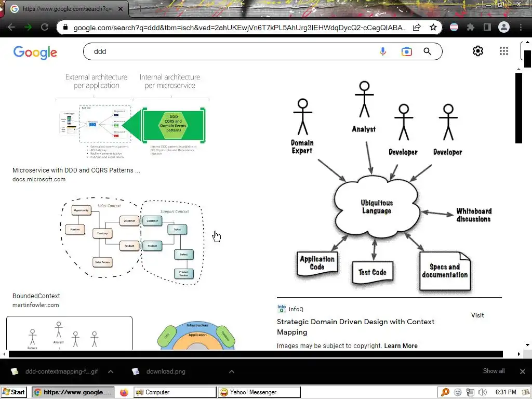The height and width of the screenshot is (399, 532).
Task: Click the Visit button
Action: coord(477,315)
